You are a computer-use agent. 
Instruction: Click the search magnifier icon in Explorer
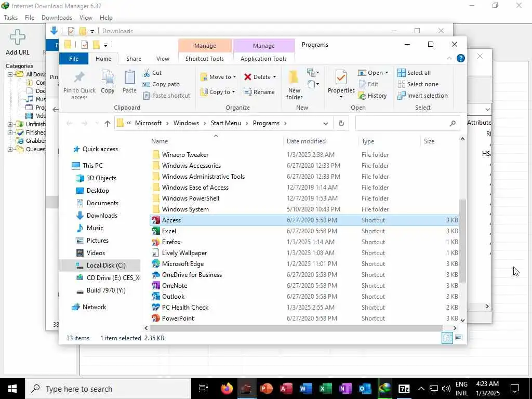click(453, 124)
